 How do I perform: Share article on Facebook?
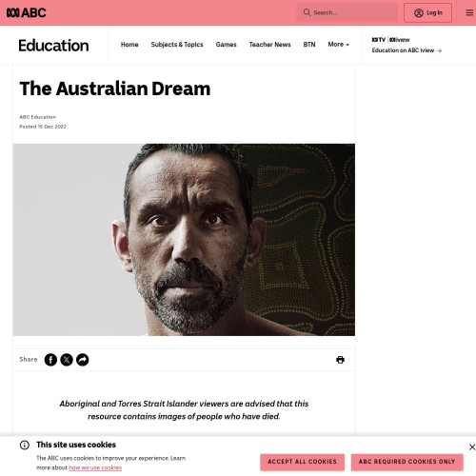pos(50,360)
